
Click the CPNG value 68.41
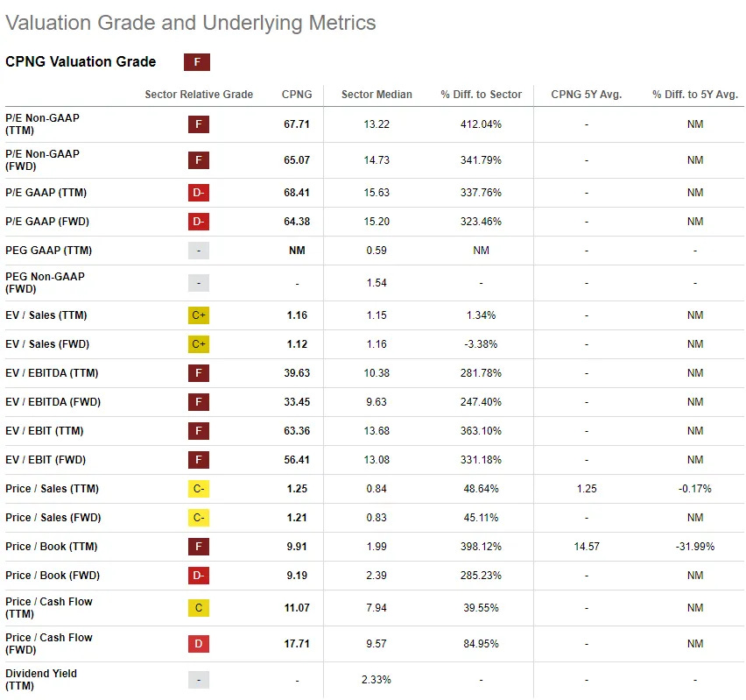click(297, 193)
